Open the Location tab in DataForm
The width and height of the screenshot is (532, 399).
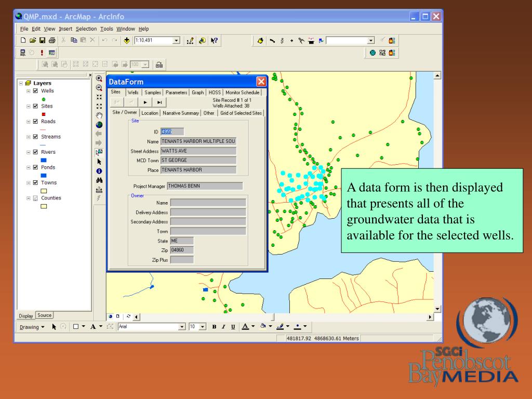tap(150, 113)
